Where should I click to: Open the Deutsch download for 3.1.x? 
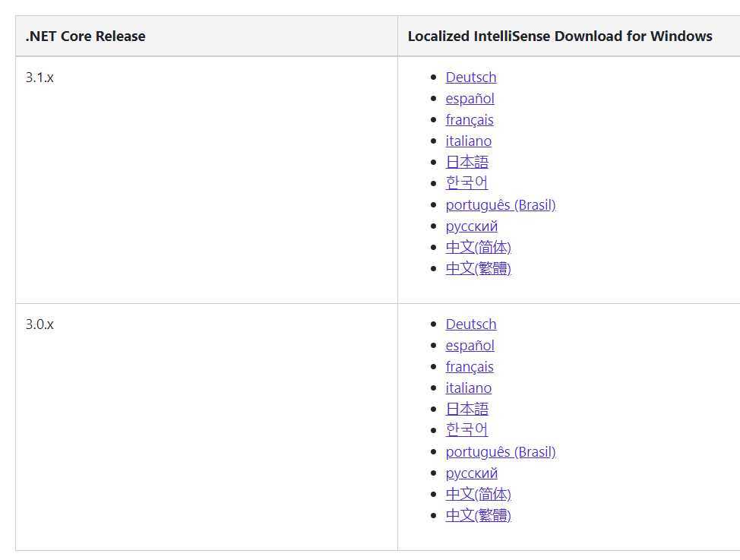coord(470,77)
